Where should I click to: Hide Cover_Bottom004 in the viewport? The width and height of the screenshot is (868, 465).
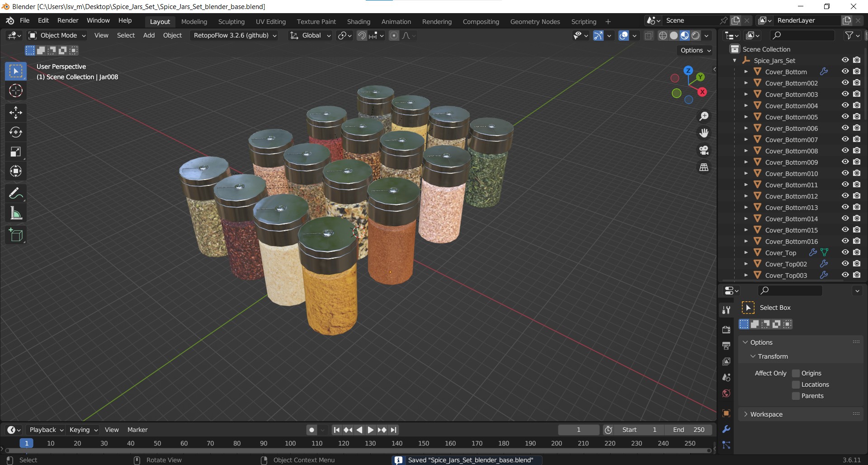[x=845, y=105]
